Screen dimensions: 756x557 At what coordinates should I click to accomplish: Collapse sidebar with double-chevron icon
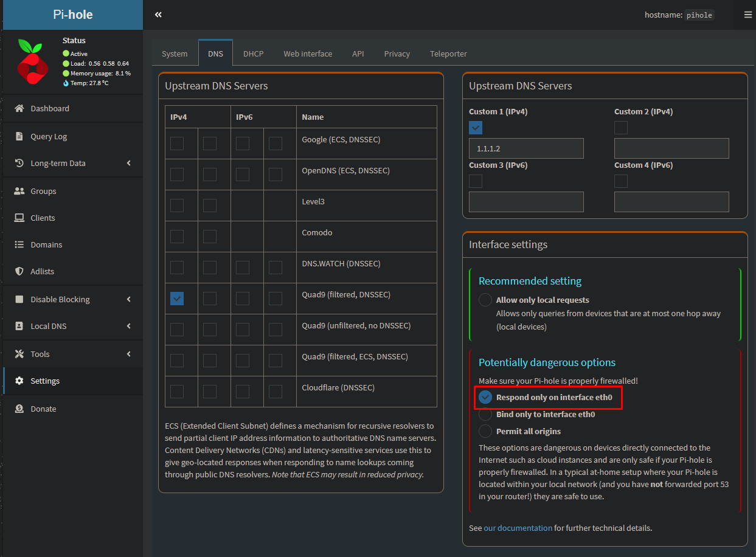[158, 15]
